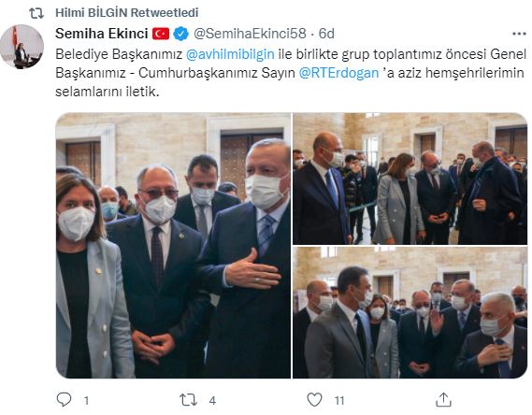
Task: Click the blue verified badge
Action: (180, 34)
